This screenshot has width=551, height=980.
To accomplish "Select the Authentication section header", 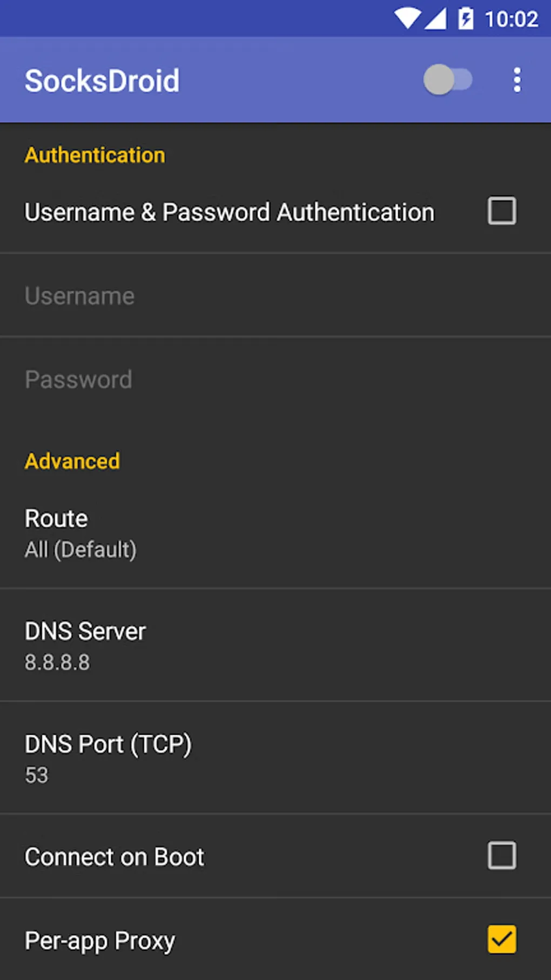I will (95, 155).
